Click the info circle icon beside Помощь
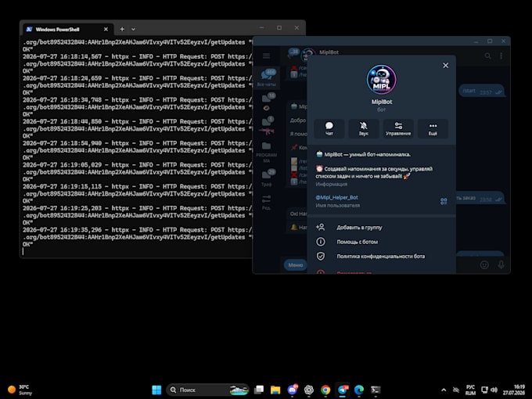 [320, 242]
